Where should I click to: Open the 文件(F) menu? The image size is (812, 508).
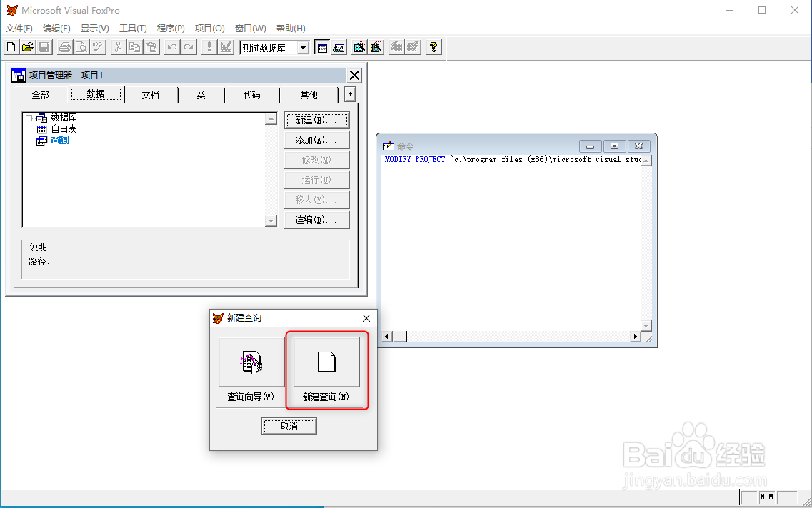(19, 29)
